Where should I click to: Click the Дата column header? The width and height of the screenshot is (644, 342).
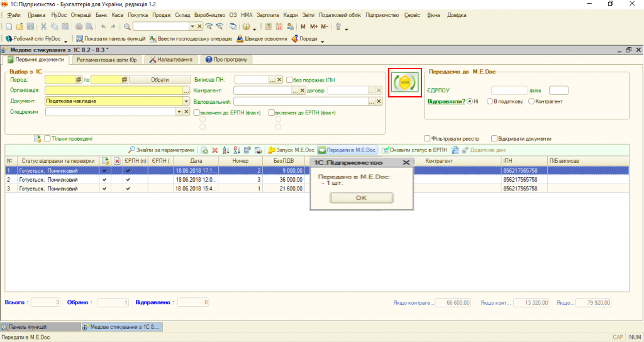(196, 161)
